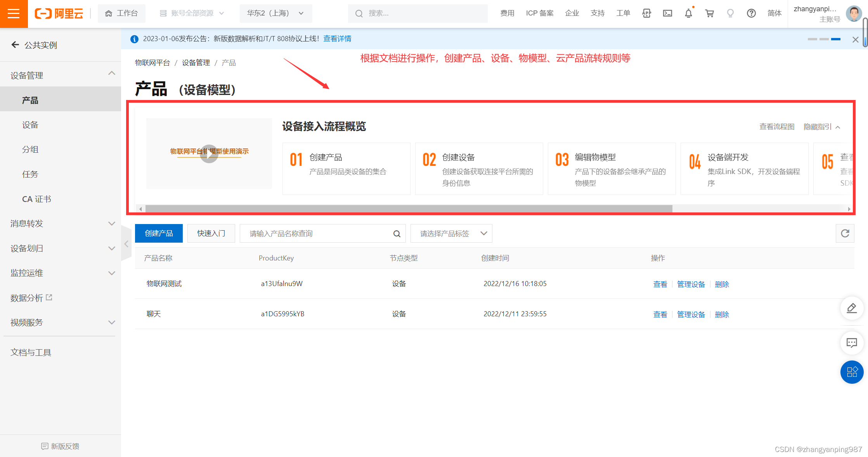
Task: Open the product tag dropdown
Action: tap(451, 233)
